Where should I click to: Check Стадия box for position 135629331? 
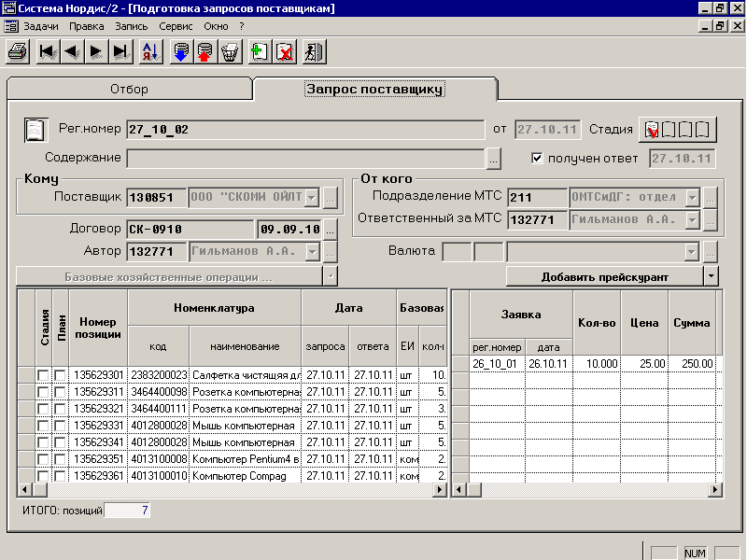43,426
